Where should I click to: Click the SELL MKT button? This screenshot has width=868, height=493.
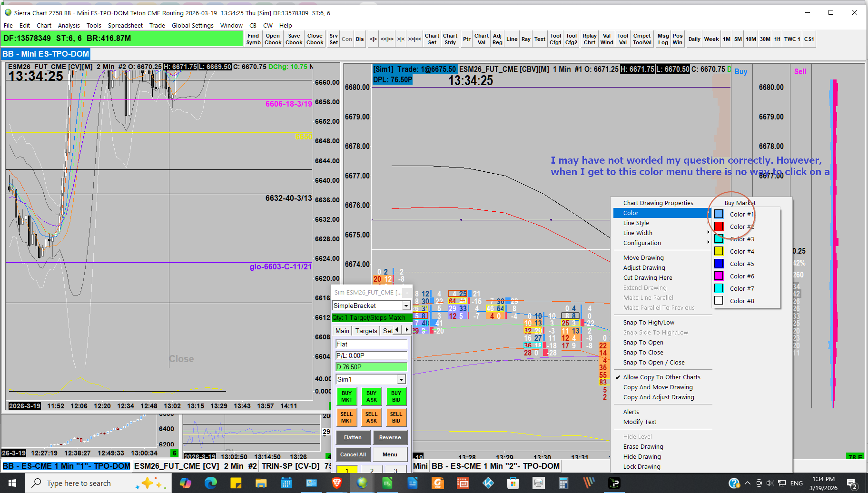tap(347, 417)
